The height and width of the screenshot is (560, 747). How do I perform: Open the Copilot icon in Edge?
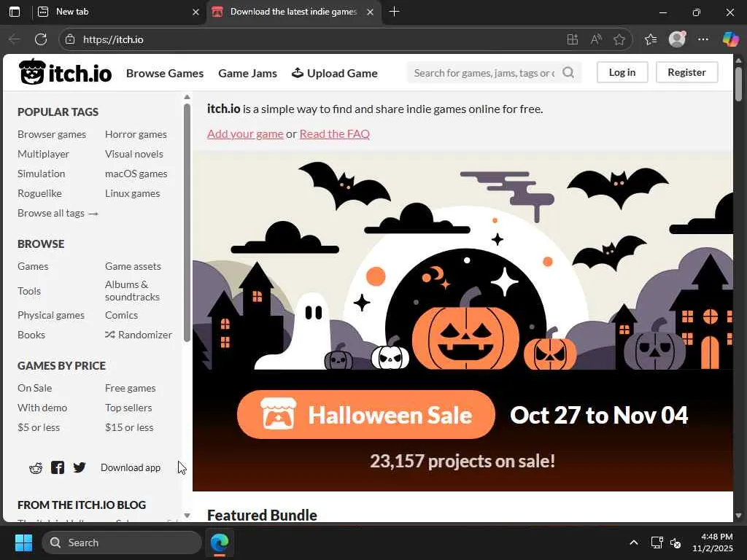pos(730,39)
